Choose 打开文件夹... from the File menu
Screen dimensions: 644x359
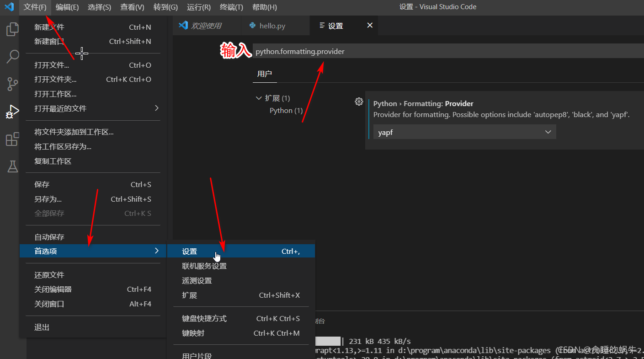tap(93, 79)
